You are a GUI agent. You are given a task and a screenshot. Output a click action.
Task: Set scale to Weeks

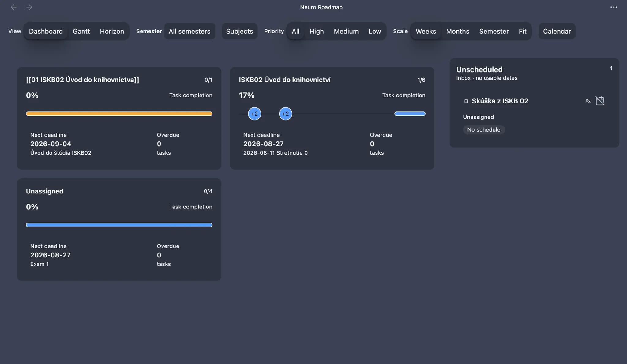[426, 31]
